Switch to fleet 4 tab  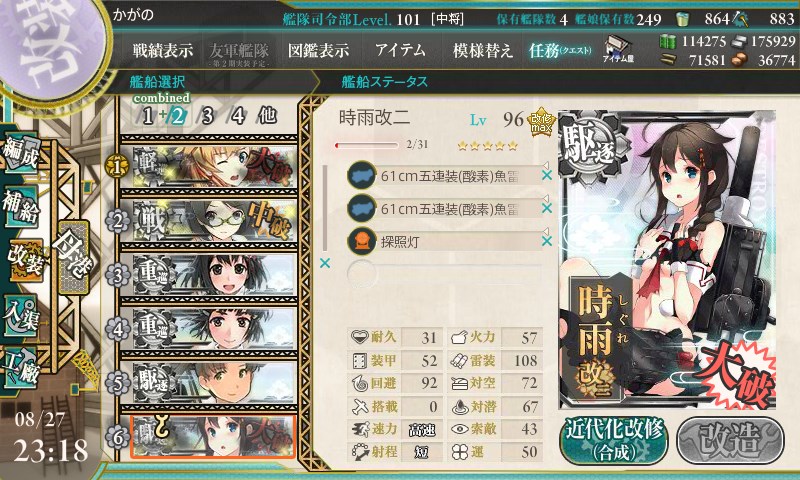[238, 116]
